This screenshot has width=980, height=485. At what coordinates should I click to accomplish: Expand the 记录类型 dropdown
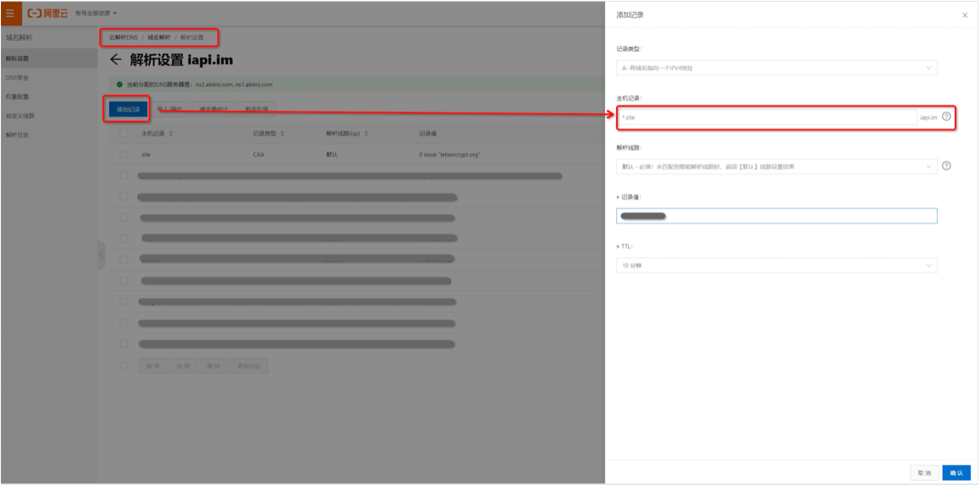point(776,68)
